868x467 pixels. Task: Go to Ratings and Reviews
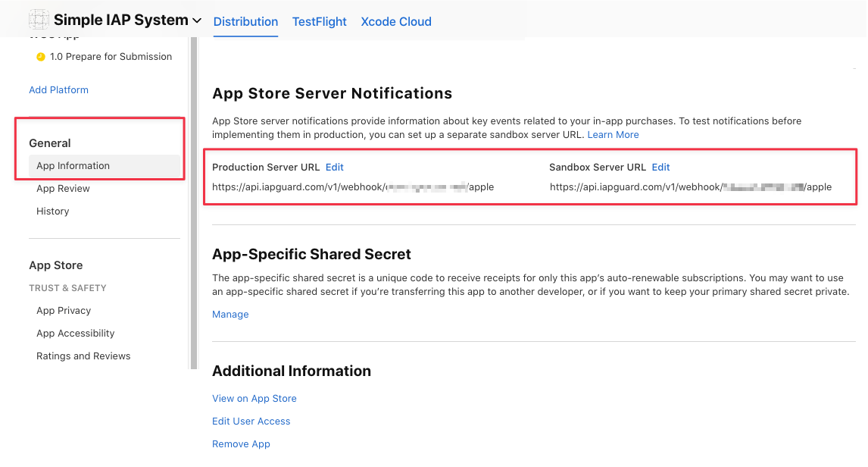tap(83, 356)
